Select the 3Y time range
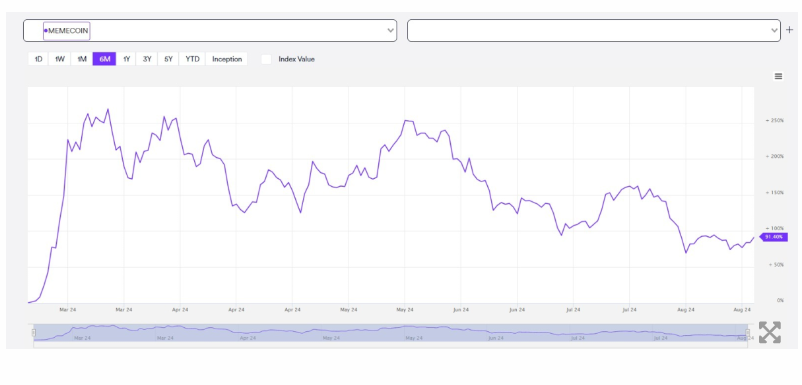The image size is (802, 385). [x=147, y=59]
